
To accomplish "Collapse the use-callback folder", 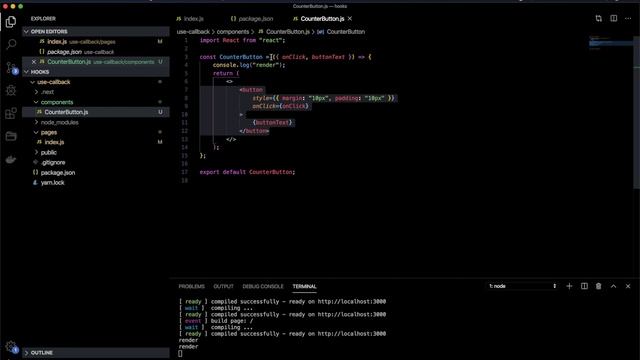I will tap(96, 82).
